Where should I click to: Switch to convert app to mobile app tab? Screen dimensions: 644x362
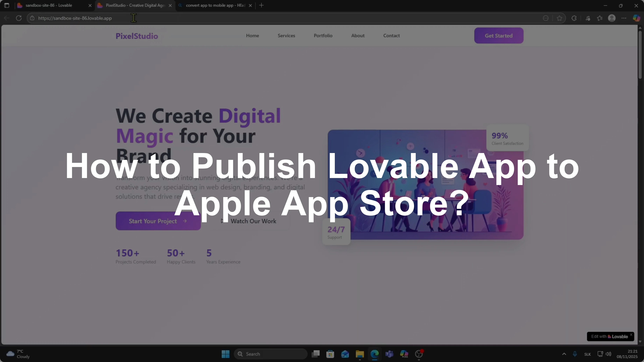[x=215, y=5]
